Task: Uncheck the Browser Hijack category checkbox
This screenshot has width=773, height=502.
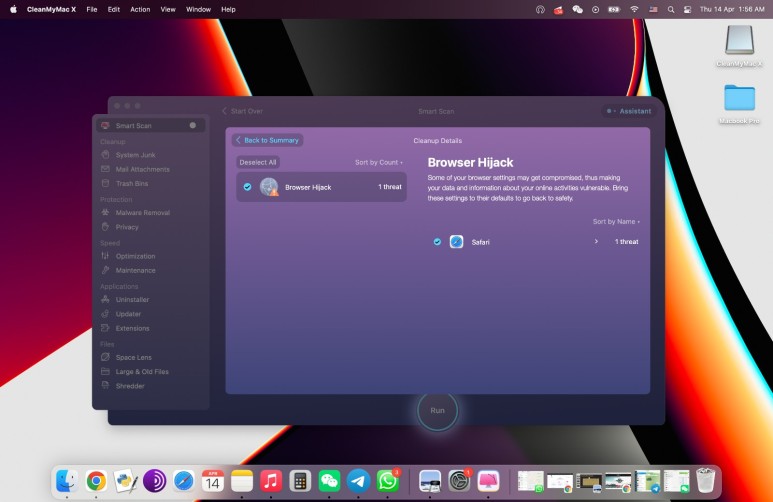Action: 247,187
